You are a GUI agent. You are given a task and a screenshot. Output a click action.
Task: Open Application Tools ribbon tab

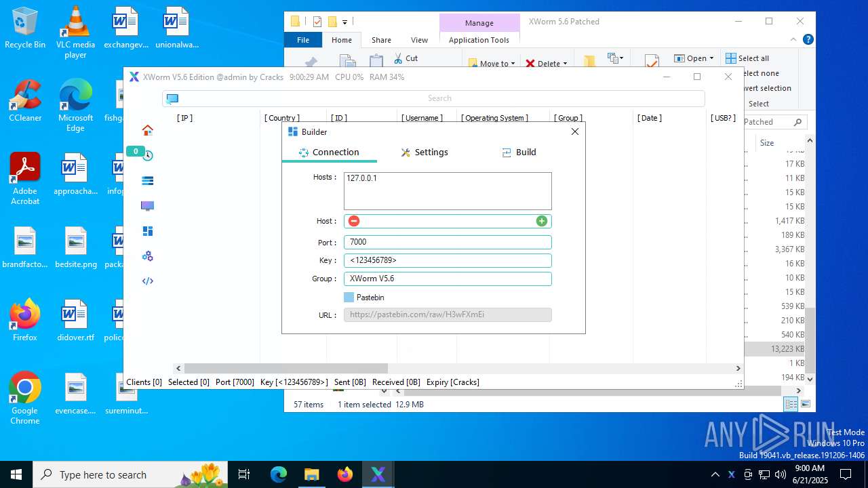[x=479, y=40]
